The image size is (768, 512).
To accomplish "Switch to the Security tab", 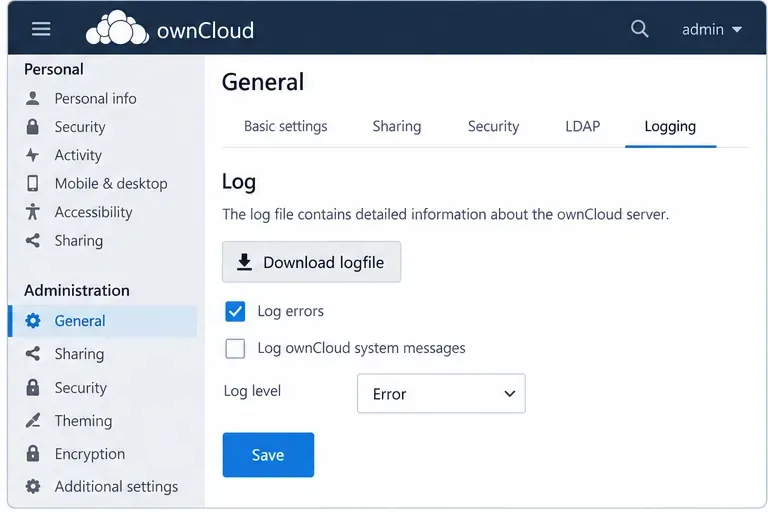I will [493, 126].
